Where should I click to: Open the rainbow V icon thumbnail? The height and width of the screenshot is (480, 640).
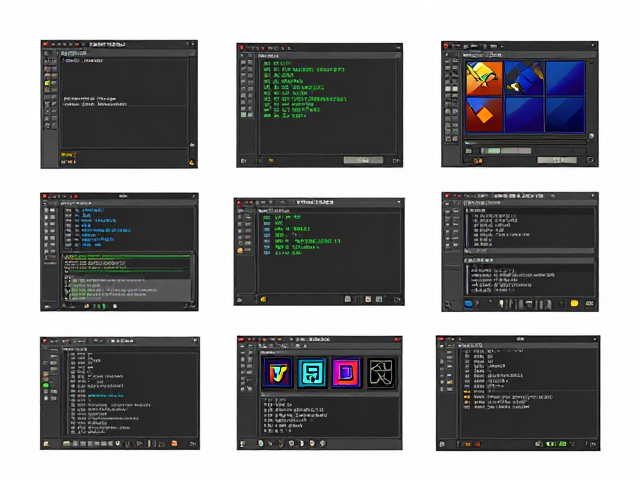[278, 372]
